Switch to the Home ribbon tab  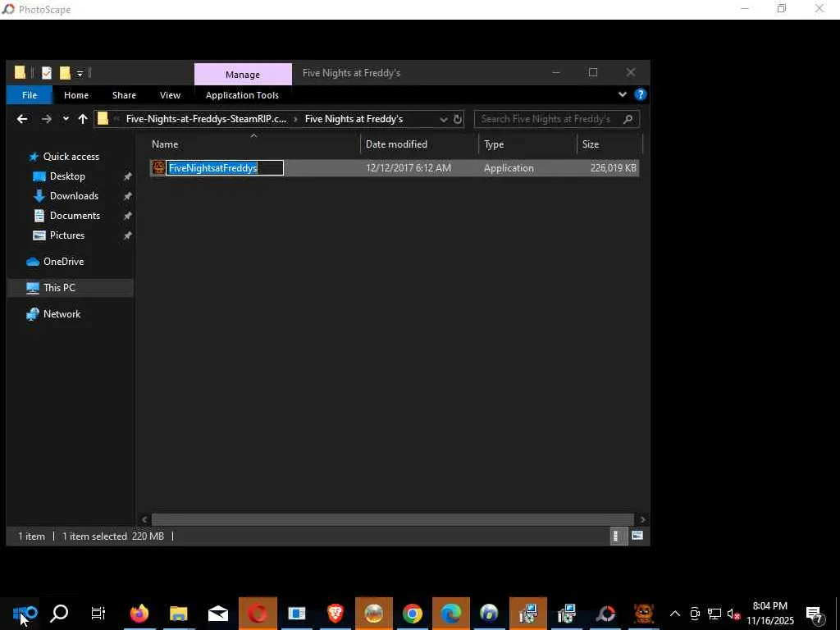coord(76,95)
